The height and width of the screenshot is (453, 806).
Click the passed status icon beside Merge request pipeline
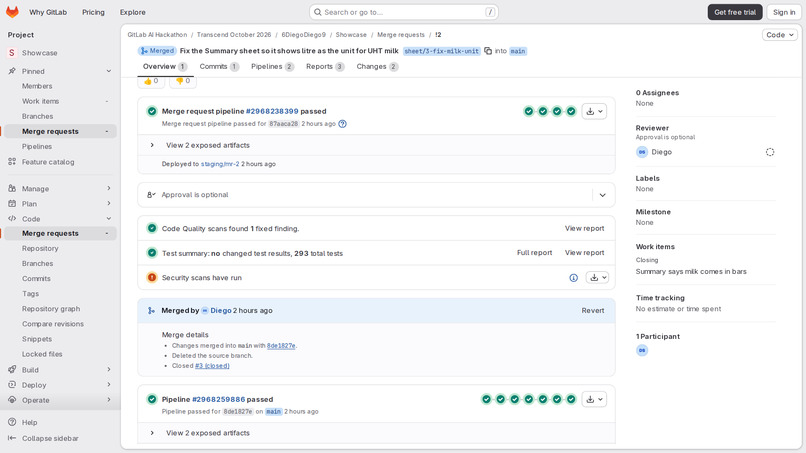(152, 111)
